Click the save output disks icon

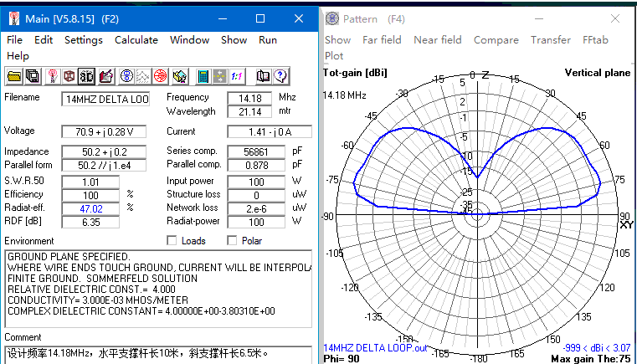(33, 76)
